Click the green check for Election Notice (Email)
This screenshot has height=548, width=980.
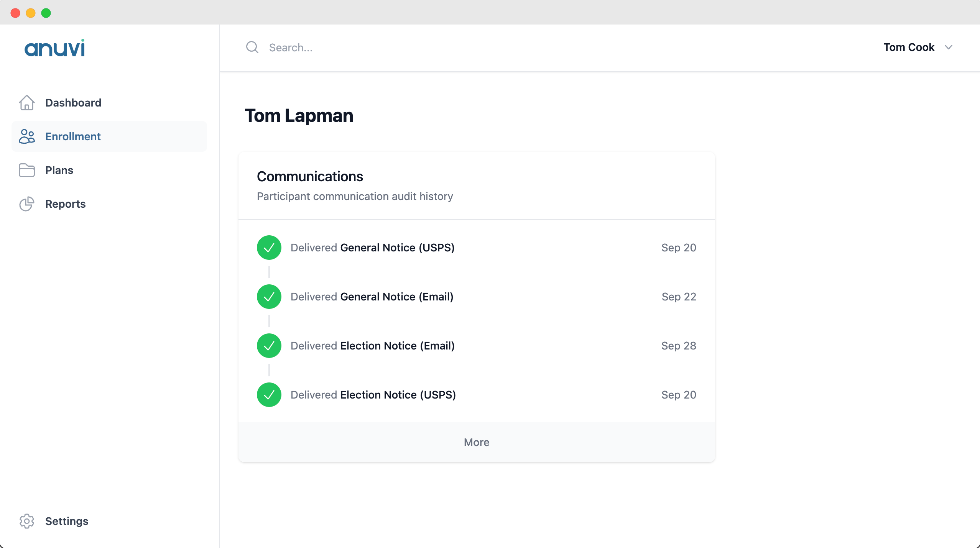coord(269,346)
